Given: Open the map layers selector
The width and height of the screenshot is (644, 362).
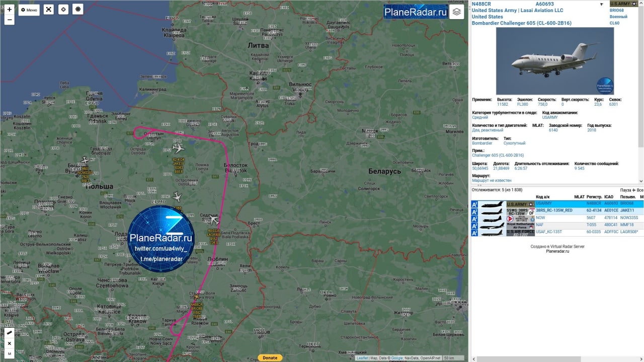Looking at the screenshot, I should click(x=456, y=12).
